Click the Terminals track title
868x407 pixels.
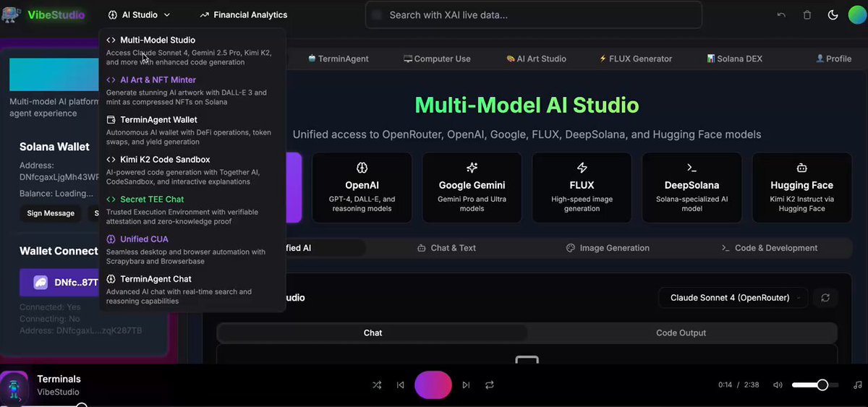[59, 379]
